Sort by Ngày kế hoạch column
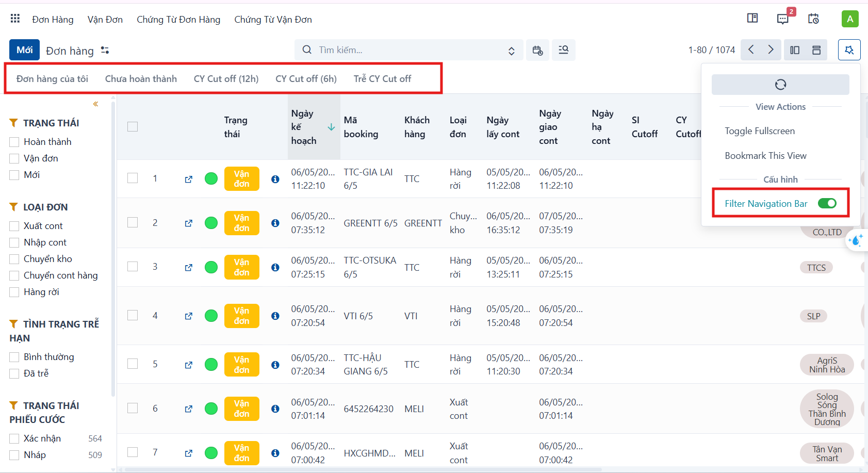This screenshot has height=473, width=868. (x=313, y=127)
